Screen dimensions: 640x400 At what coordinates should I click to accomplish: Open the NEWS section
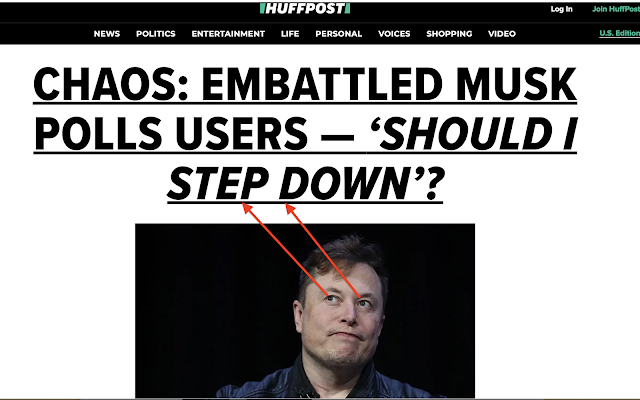107,34
